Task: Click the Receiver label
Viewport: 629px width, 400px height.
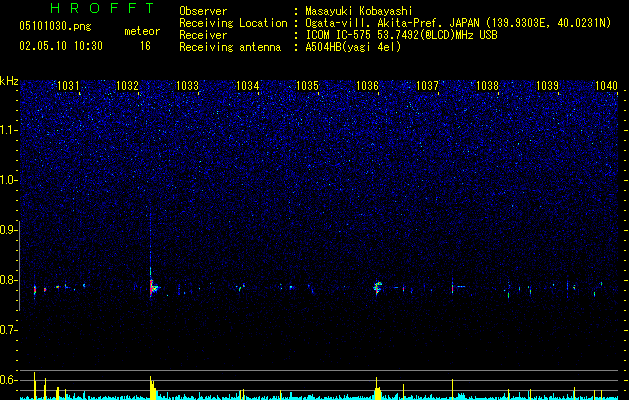Action: point(203,35)
